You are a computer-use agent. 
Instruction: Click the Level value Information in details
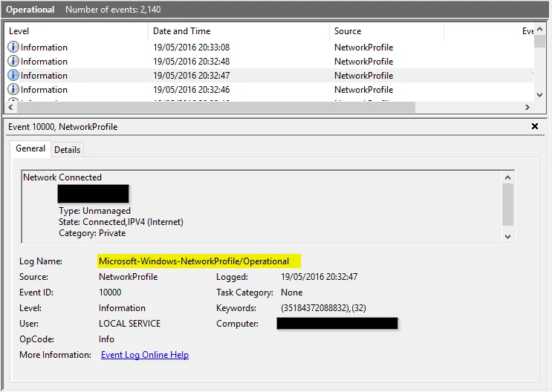pos(122,308)
